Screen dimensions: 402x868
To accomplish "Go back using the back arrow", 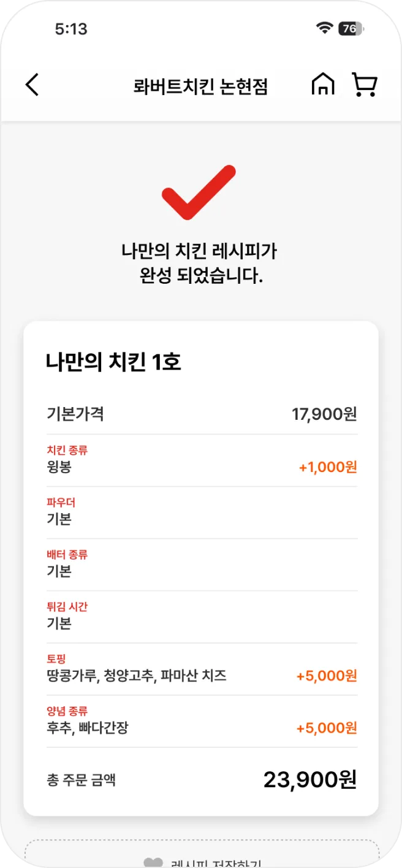I will 32,85.
